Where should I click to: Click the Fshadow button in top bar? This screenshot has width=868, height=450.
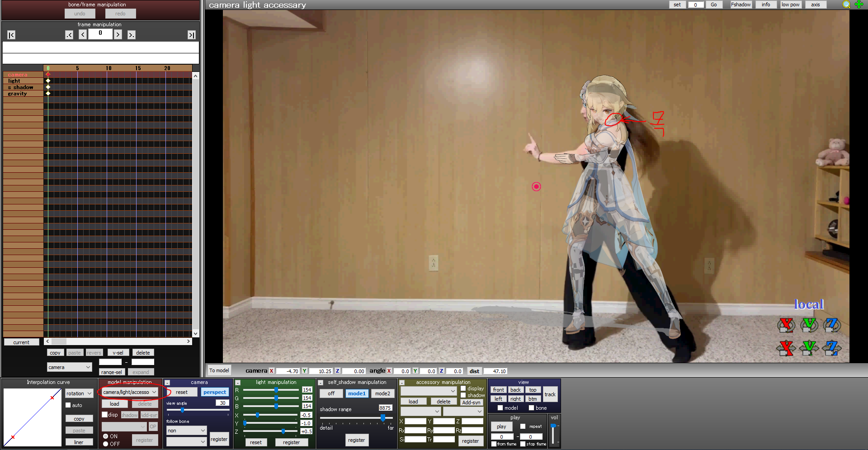point(741,5)
